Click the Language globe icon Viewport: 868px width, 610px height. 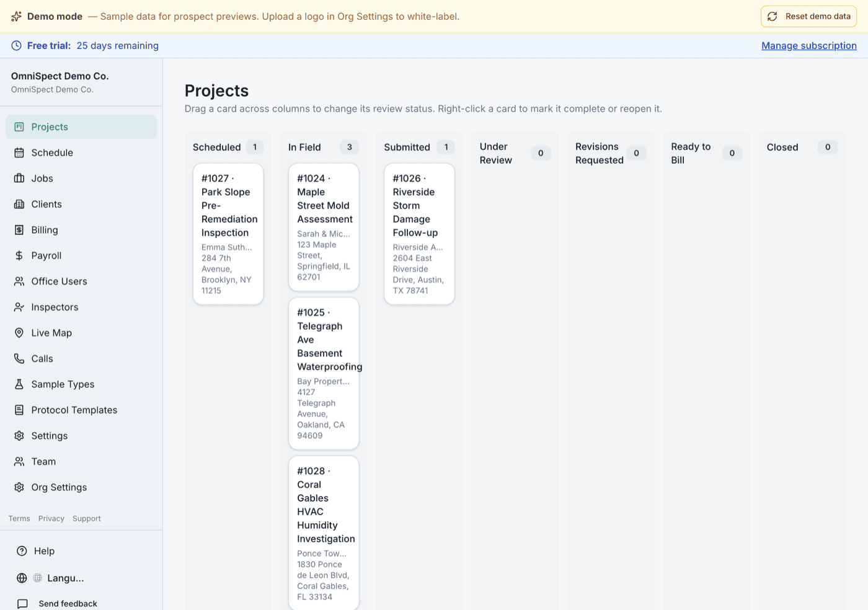click(22, 578)
